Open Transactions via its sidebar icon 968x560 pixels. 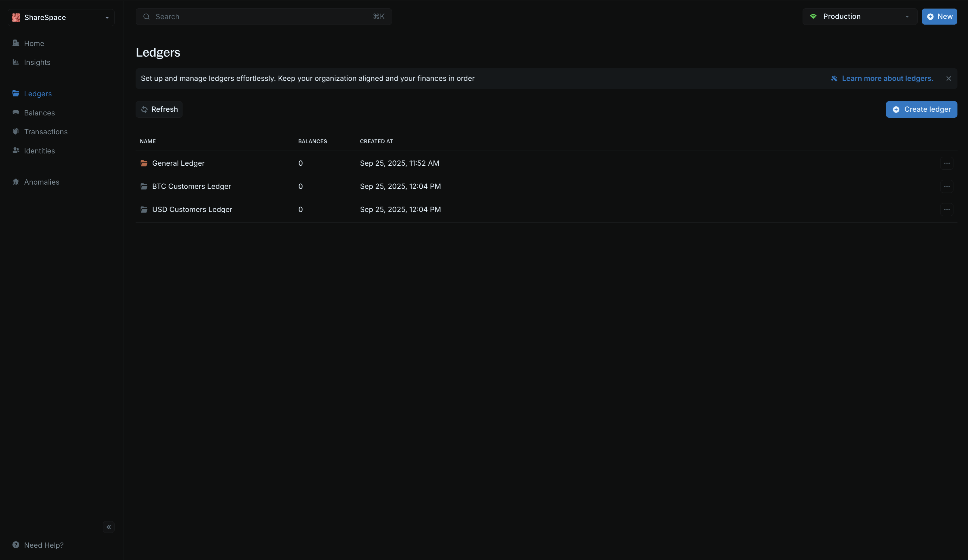click(x=16, y=131)
